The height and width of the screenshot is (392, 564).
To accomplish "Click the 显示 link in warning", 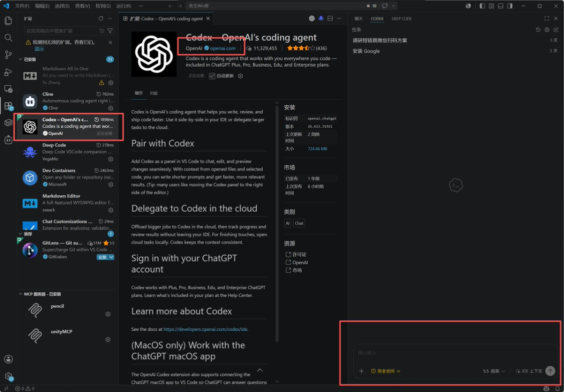I will point(39,49).
